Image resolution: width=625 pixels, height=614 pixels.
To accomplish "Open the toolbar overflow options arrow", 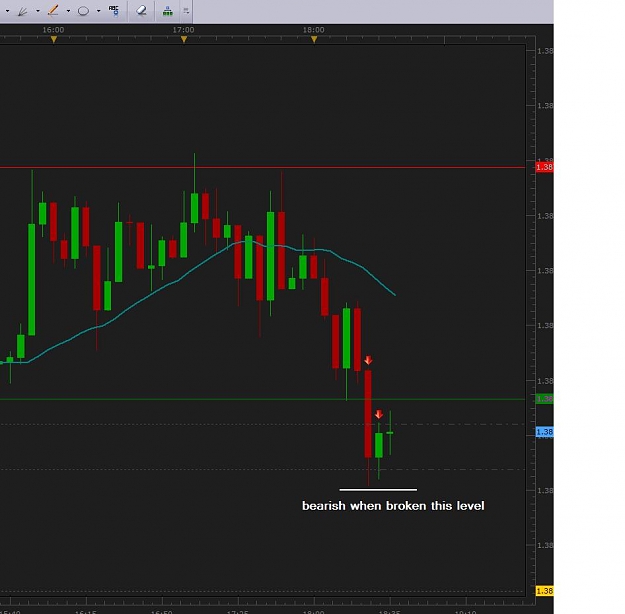I will click(186, 11).
